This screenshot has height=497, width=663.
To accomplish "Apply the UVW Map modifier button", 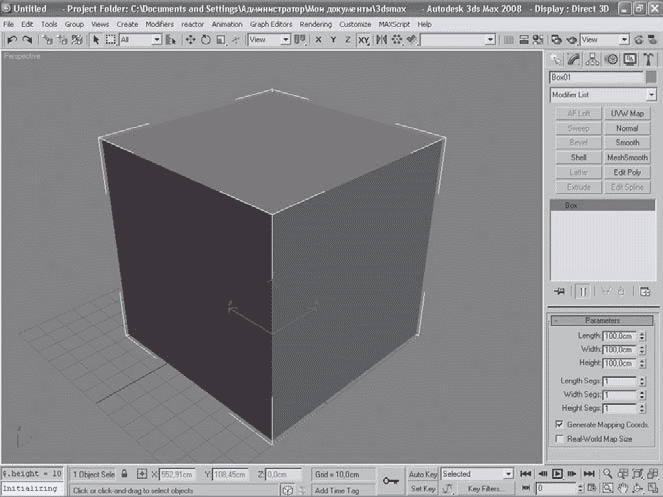I will pyautogui.click(x=627, y=113).
